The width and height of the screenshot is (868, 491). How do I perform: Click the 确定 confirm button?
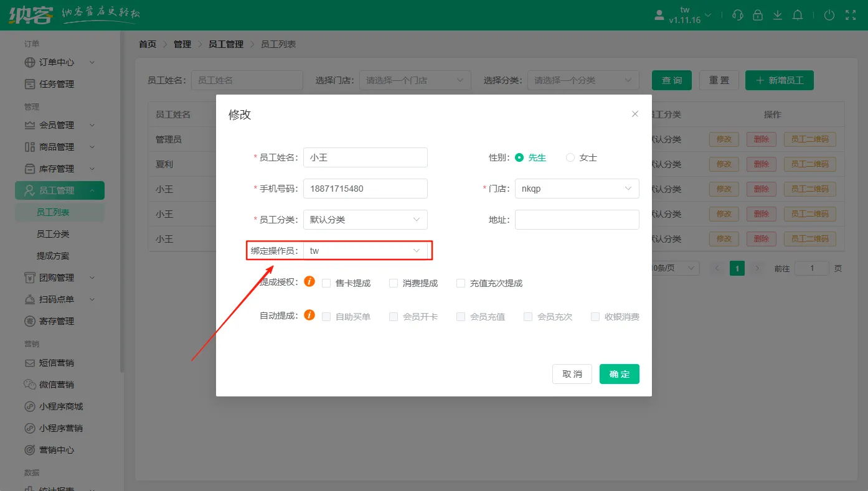(x=619, y=374)
